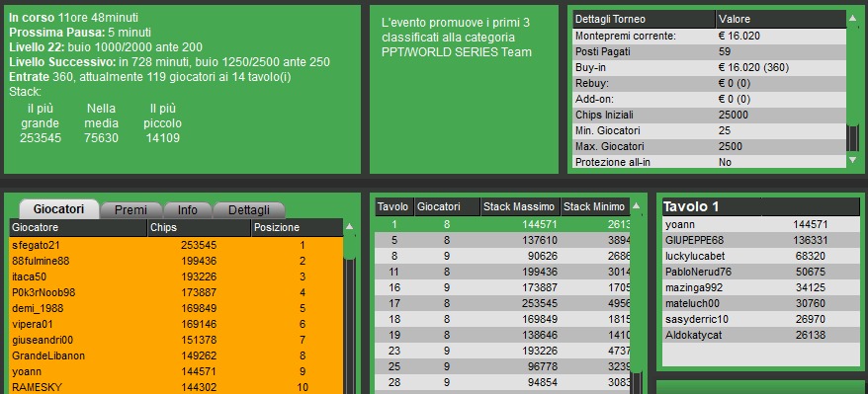The height and width of the screenshot is (394, 868).
Task: Click mazinga992 in Tavolo 1 panel
Action: point(760,288)
